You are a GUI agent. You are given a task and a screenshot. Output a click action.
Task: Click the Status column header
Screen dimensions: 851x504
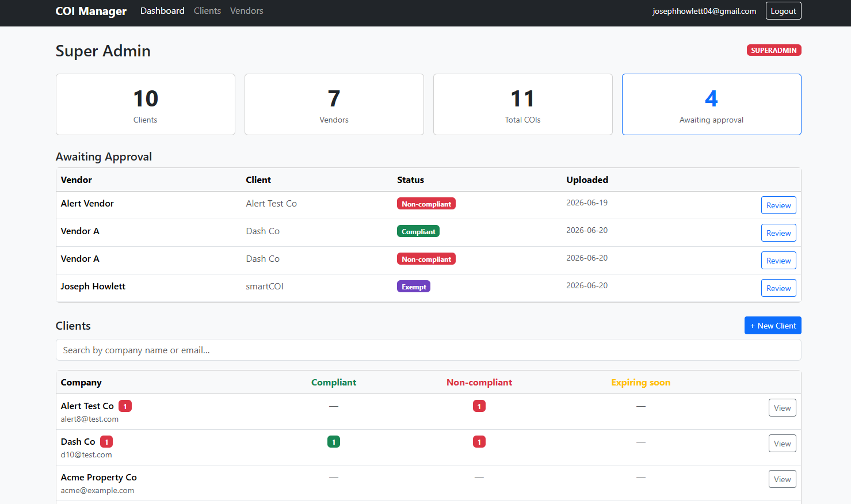(x=411, y=180)
